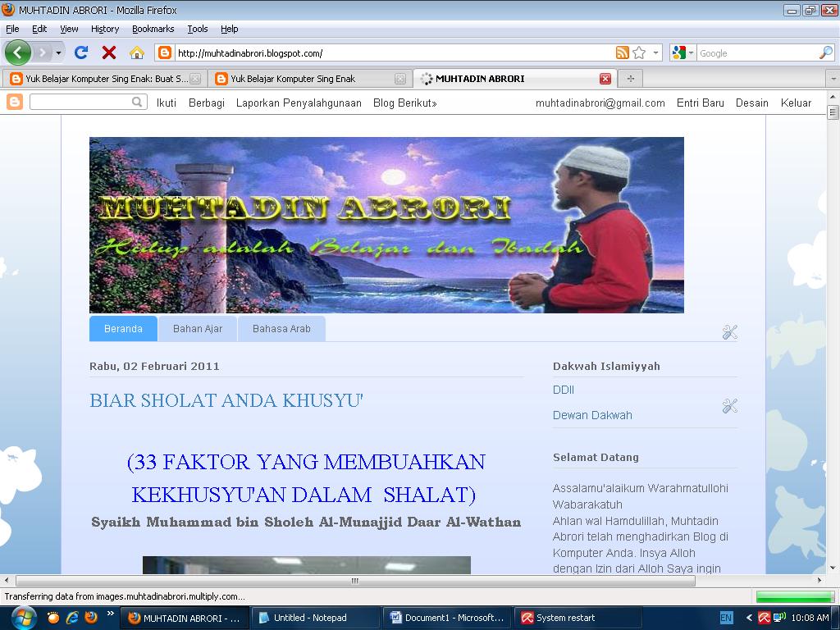
Task: Click Berbagi in the Blogger navbar
Action: point(206,103)
